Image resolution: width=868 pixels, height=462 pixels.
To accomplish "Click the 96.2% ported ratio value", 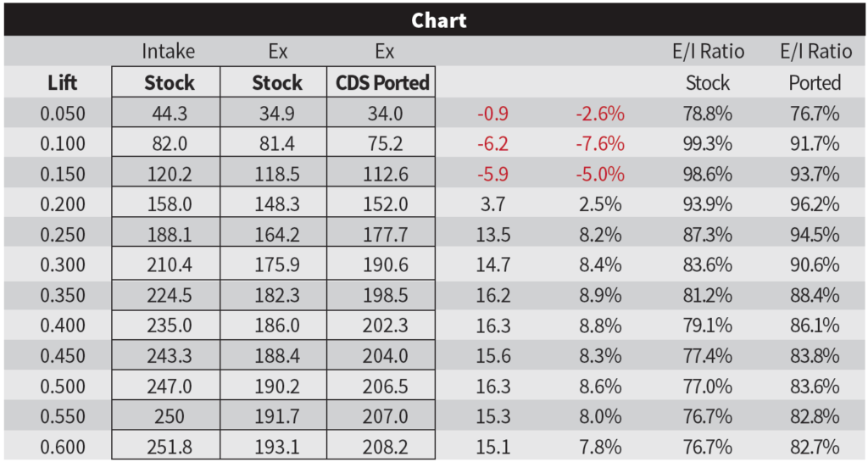I will (814, 204).
